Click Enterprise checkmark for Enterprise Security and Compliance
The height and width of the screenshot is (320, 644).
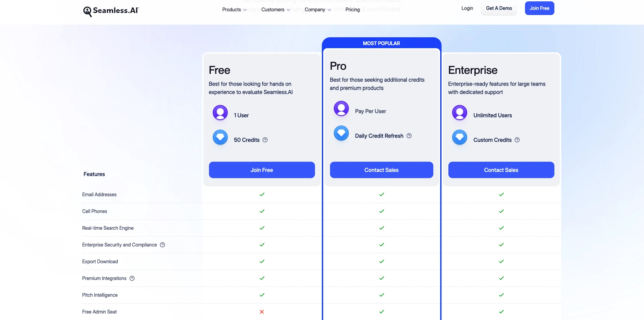click(501, 244)
